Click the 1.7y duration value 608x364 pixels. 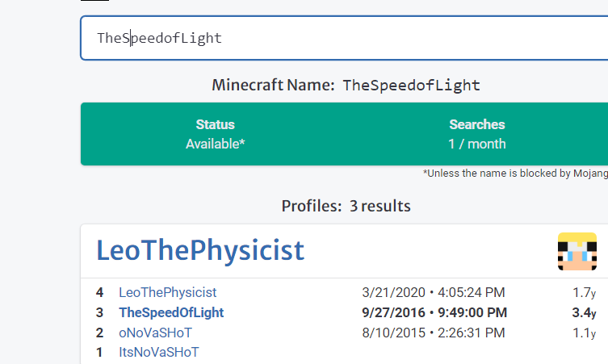click(583, 292)
